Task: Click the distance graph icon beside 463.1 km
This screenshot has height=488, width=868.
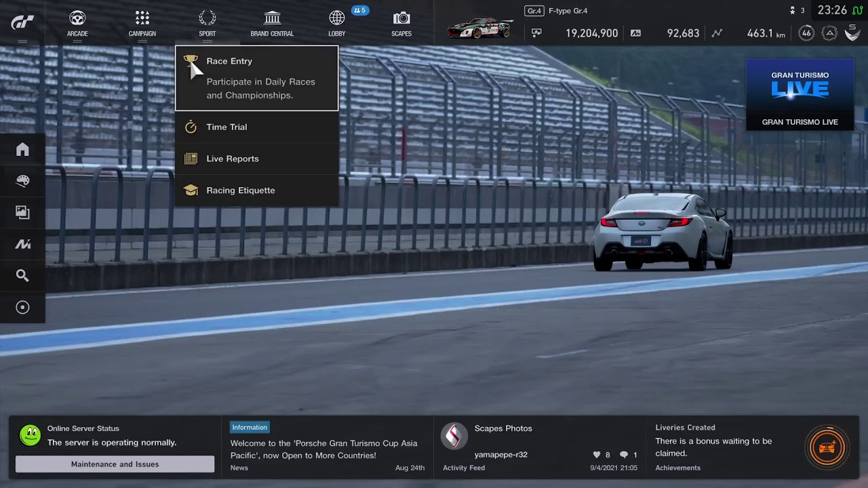Action: (x=717, y=33)
